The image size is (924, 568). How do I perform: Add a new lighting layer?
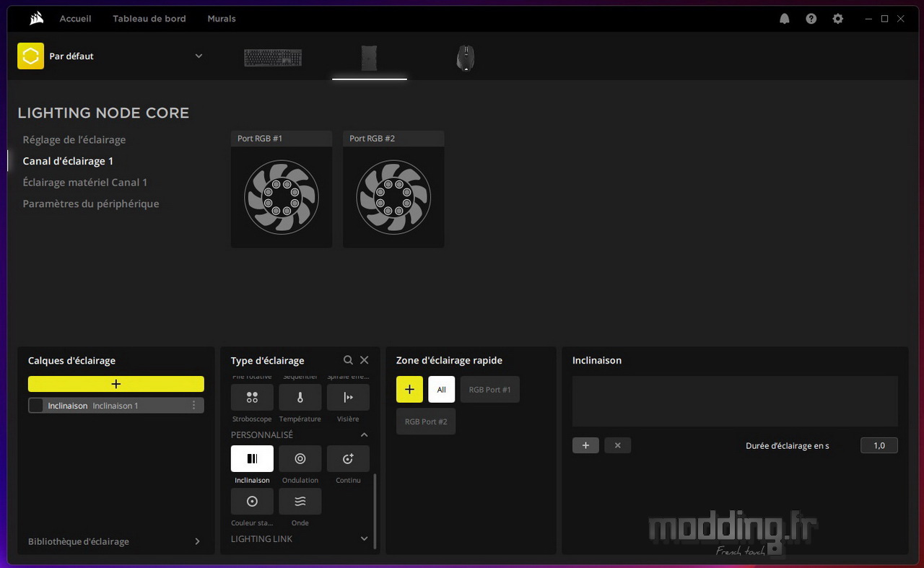click(x=116, y=384)
